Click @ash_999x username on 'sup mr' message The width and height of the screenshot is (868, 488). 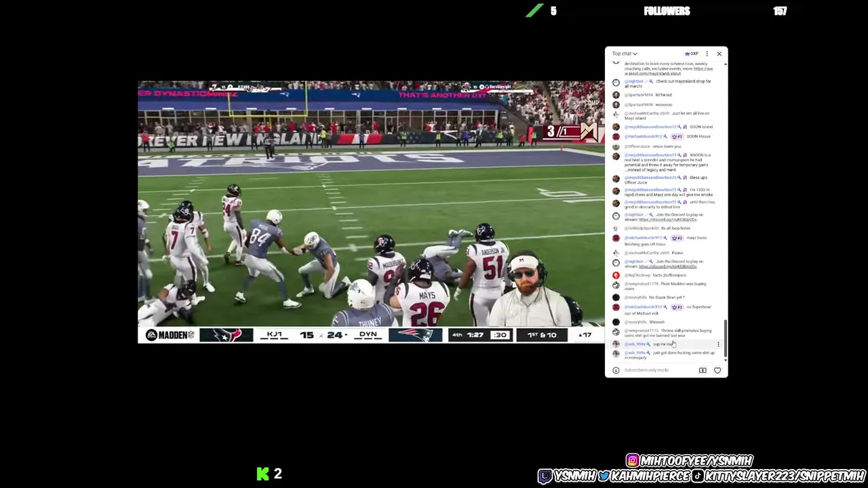(x=635, y=344)
